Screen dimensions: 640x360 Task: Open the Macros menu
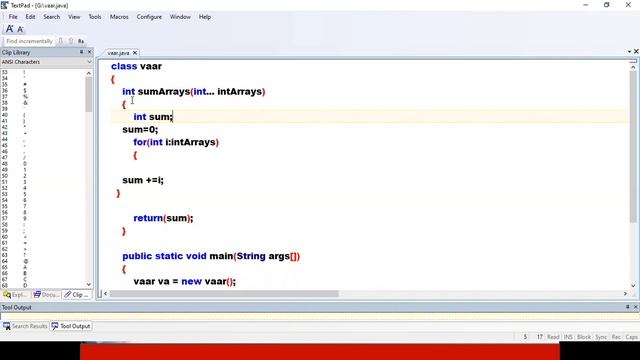click(x=119, y=17)
